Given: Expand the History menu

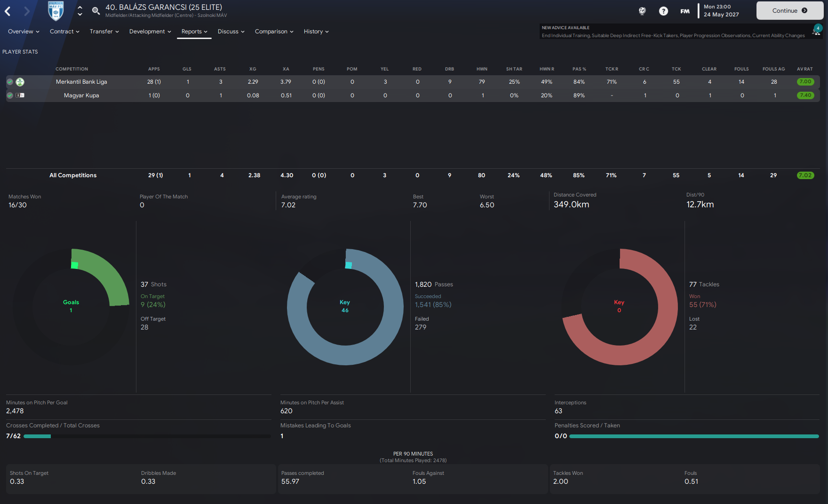Looking at the screenshot, I should (316, 31).
